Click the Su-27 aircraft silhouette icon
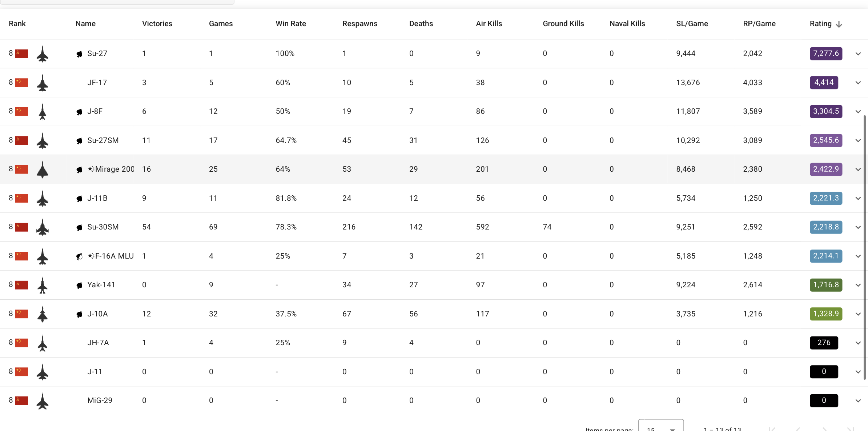 click(x=43, y=54)
